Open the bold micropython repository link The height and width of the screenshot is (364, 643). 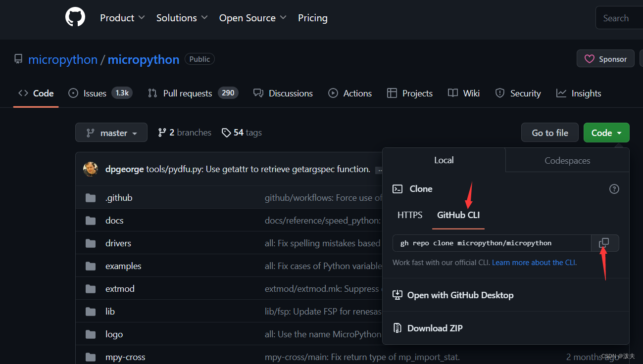(144, 59)
